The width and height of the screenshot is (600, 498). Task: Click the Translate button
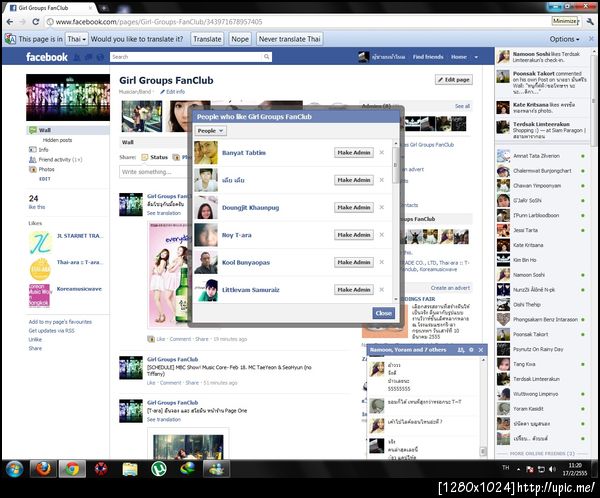pyautogui.click(x=207, y=39)
